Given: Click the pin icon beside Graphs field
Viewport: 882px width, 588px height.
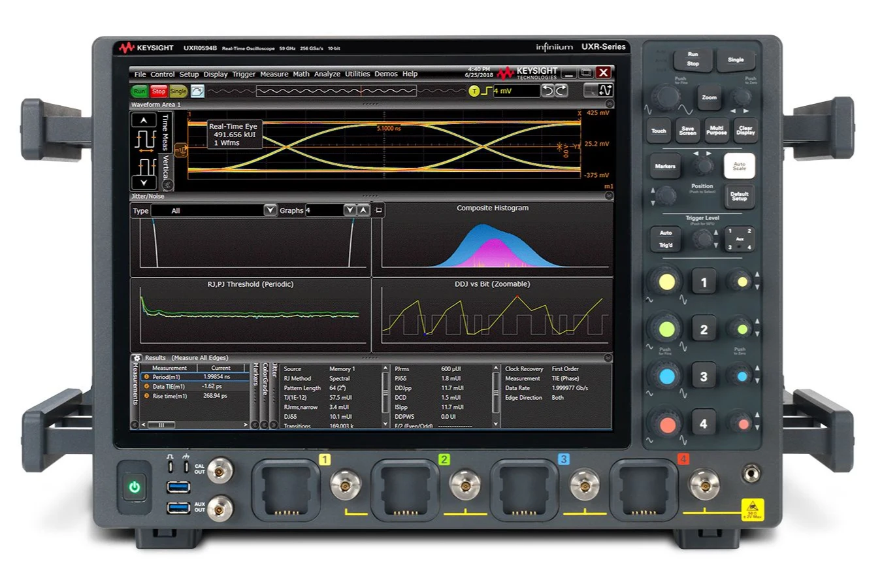Looking at the screenshot, I should pyautogui.click(x=379, y=210).
